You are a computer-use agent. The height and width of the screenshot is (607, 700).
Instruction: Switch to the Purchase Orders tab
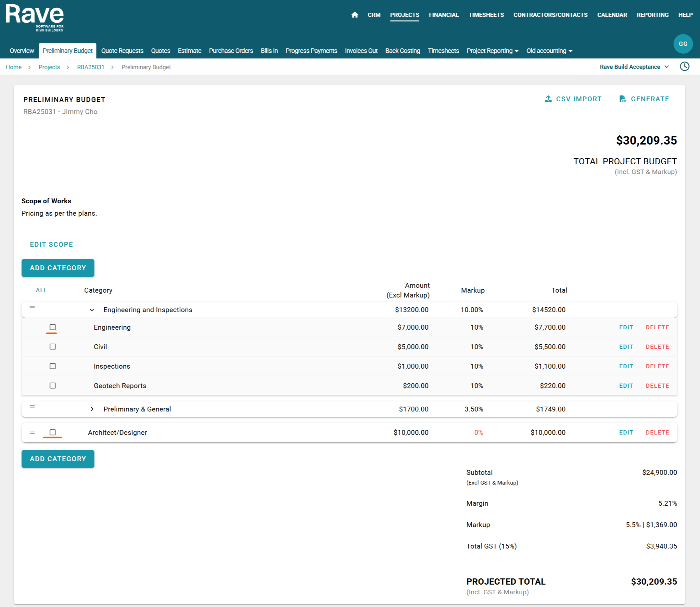[x=231, y=51]
